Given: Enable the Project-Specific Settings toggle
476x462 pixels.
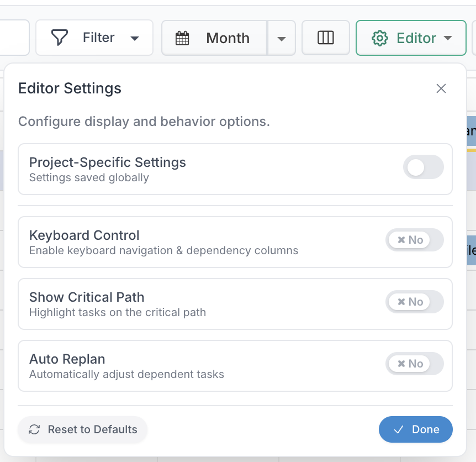Looking at the screenshot, I should (423, 167).
